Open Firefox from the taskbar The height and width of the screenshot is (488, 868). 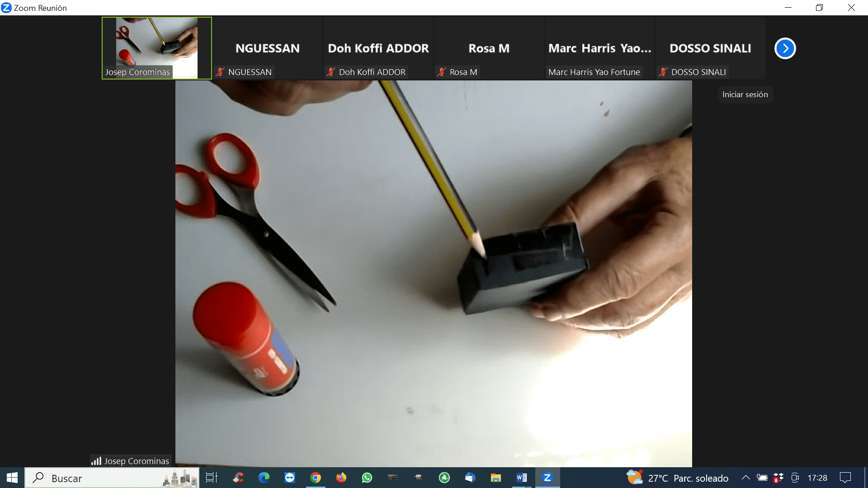(x=341, y=478)
